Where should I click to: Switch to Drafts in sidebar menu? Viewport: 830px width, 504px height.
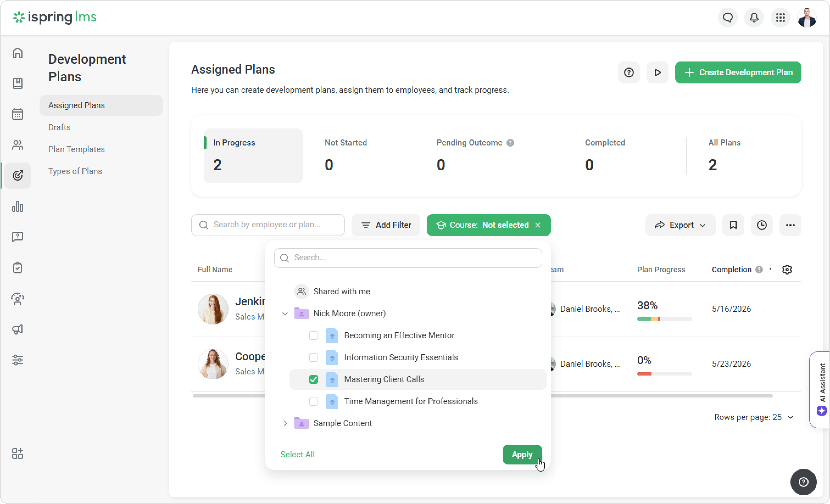[x=59, y=127]
